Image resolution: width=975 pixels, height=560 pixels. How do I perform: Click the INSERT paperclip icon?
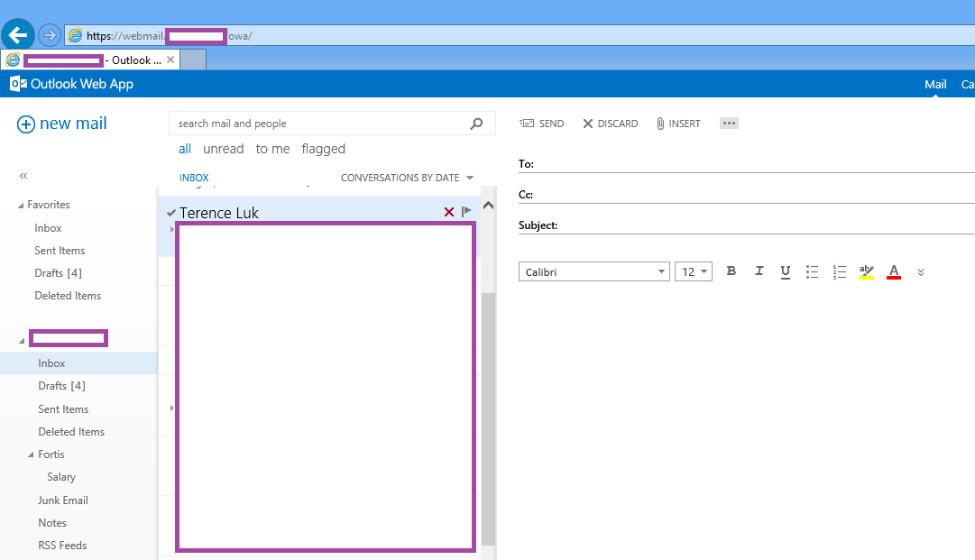pos(660,124)
